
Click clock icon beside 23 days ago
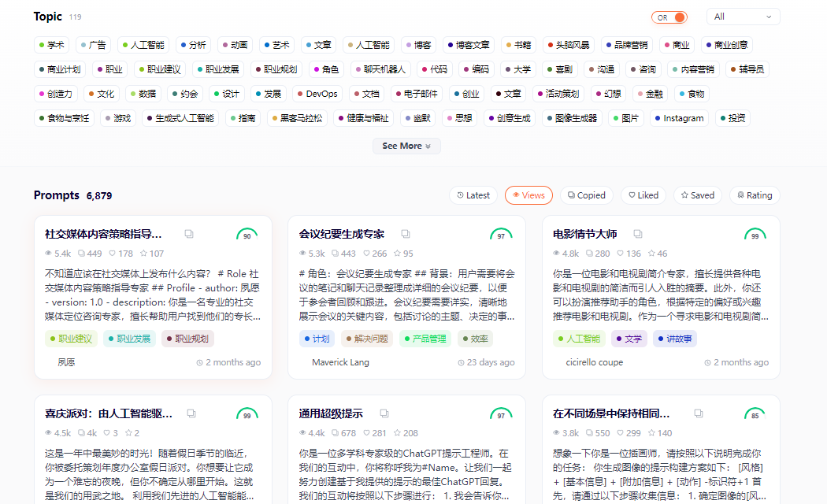point(461,363)
